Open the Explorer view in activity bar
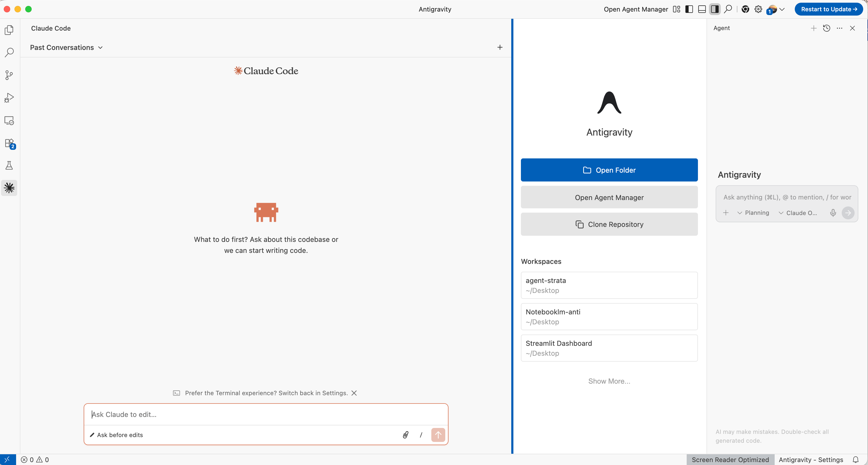The height and width of the screenshot is (465, 868). click(9, 30)
